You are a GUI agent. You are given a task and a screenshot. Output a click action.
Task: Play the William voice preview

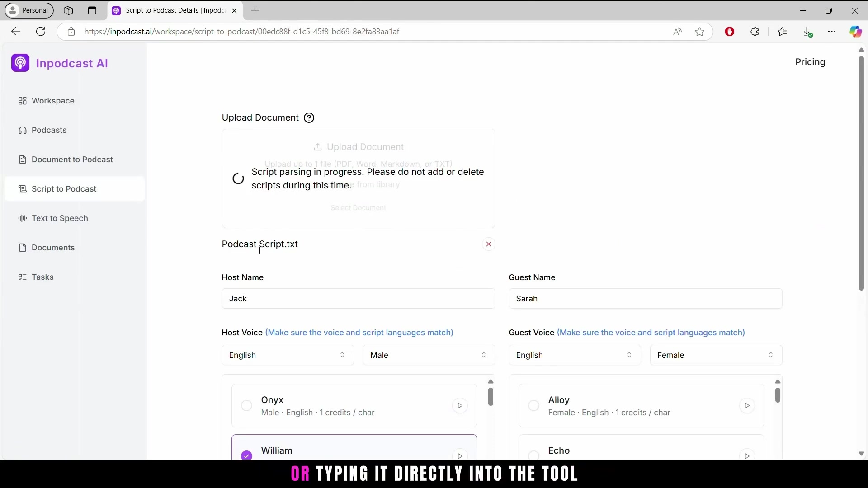pyautogui.click(x=460, y=455)
